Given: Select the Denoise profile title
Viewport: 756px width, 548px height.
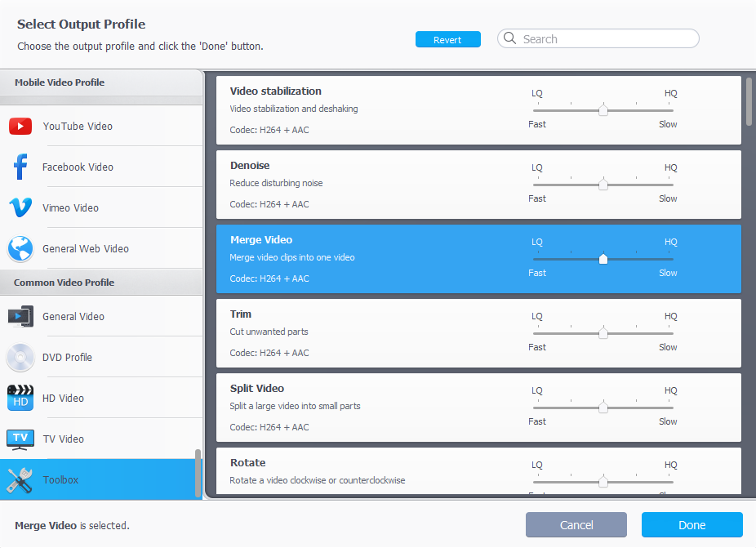Looking at the screenshot, I should [x=250, y=166].
